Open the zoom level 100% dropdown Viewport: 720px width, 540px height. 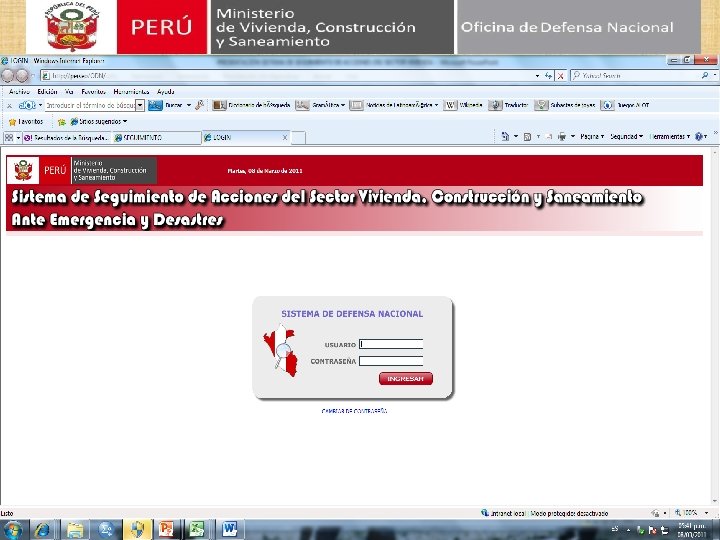tap(707, 513)
